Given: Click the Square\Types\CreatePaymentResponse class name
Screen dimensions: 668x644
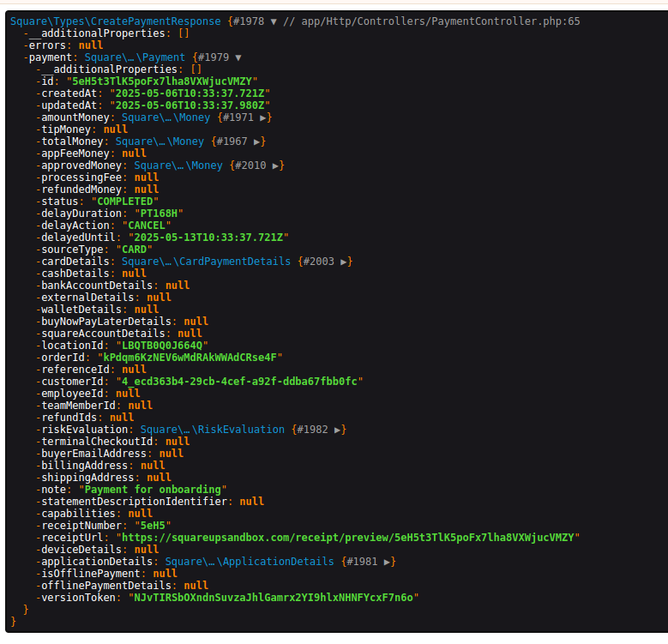Looking at the screenshot, I should coord(116,21).
